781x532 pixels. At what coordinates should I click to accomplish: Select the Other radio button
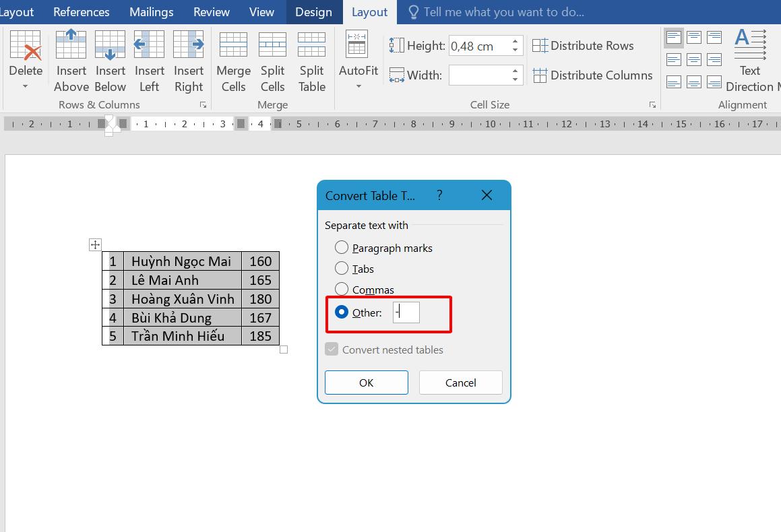click(342, 312)
